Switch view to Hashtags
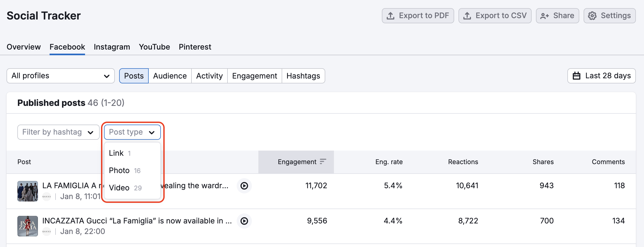 click(303, 76)
